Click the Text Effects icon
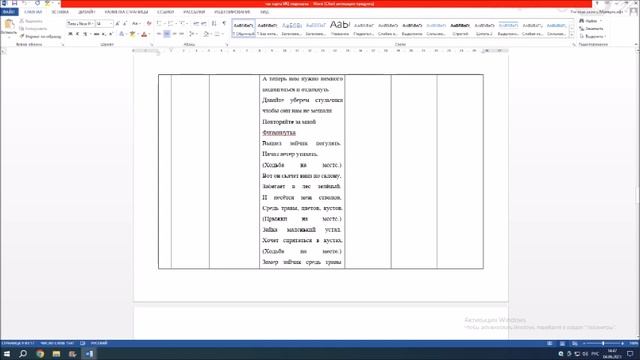 click(x=122, y=34)
